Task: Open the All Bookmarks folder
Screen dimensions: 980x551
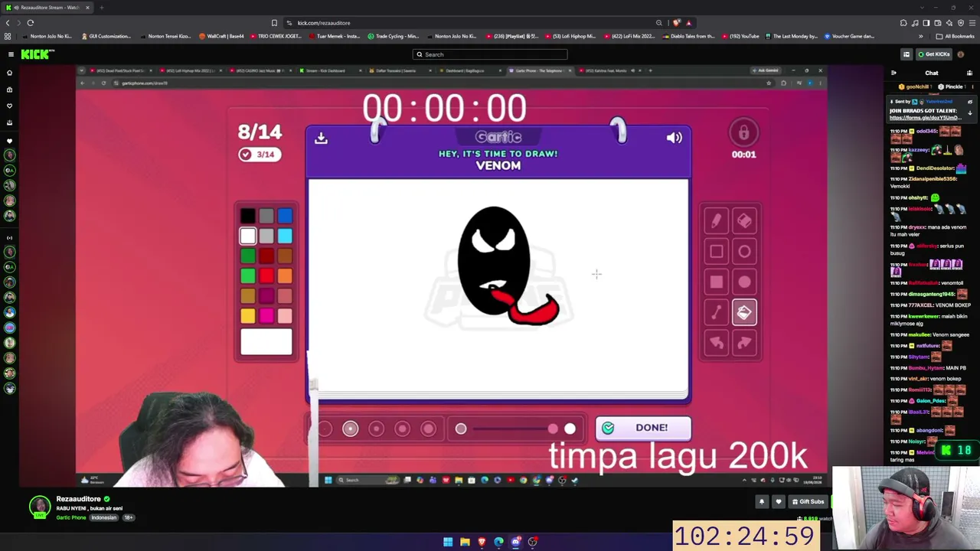Action: pyautogui.click(x=955, y=36)
